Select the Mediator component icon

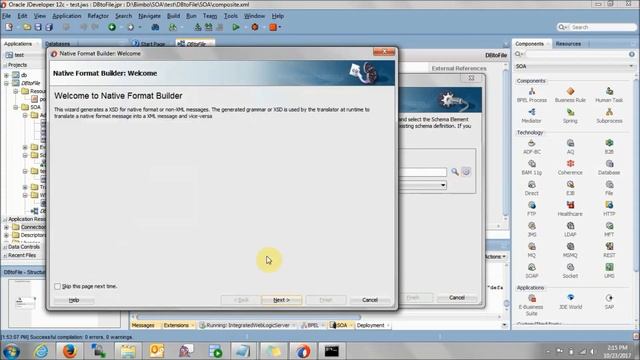(531, 112)
